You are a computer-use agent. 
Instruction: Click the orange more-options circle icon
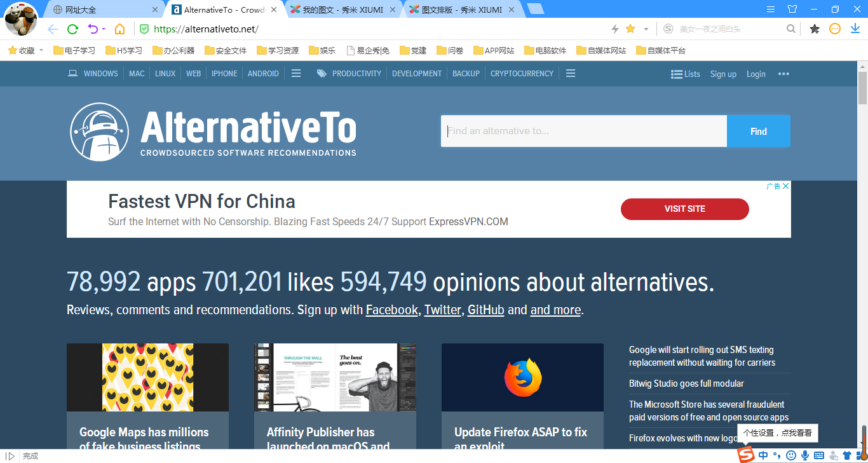[835, 29]
